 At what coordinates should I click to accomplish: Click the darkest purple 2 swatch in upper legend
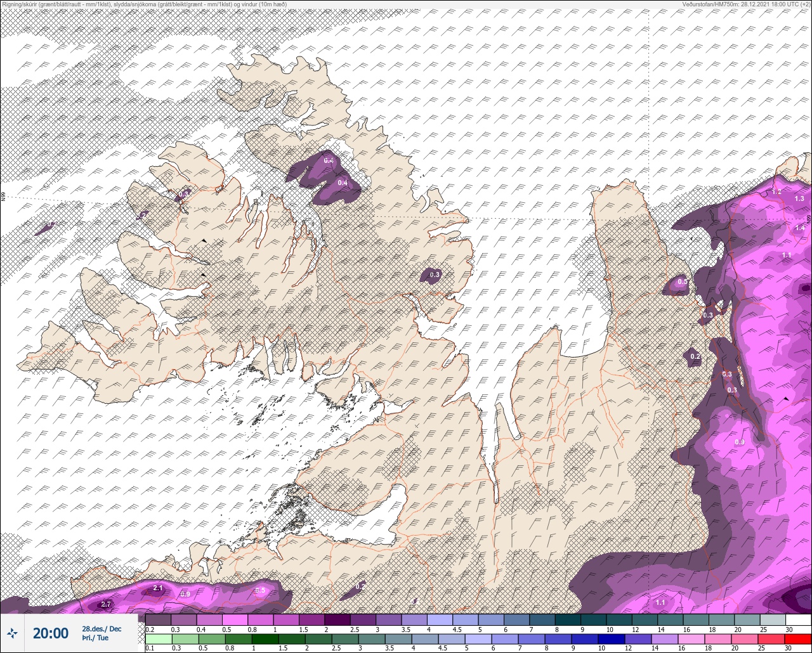pos(337,619)
